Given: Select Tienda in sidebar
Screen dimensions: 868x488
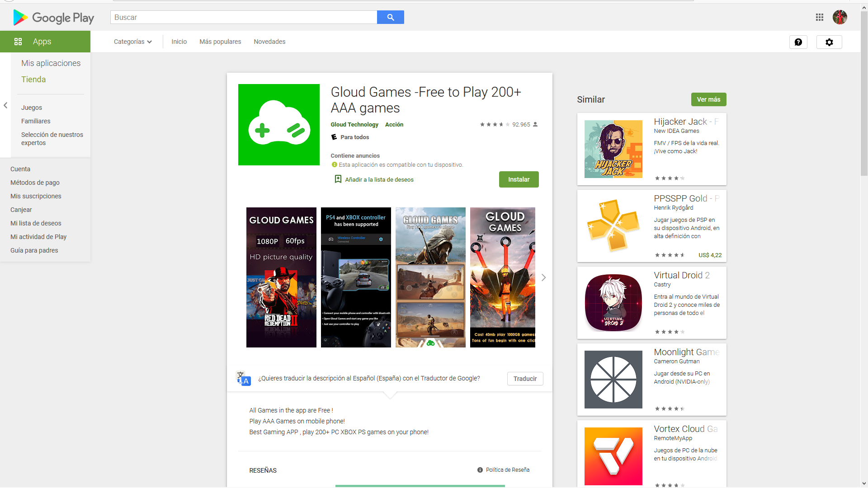Looking at the screenshot, I should pos(33,80).
